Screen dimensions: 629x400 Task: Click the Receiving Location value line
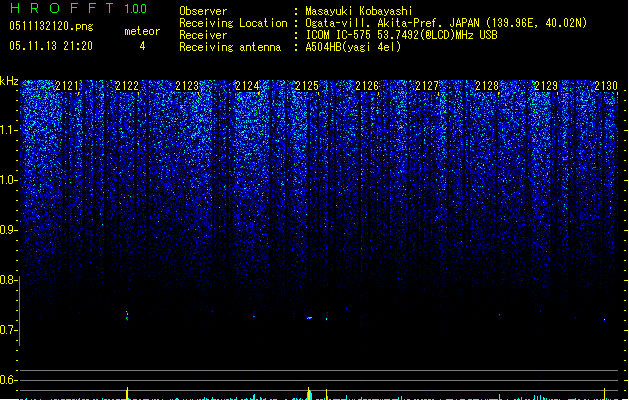click(x=446, y=23)
